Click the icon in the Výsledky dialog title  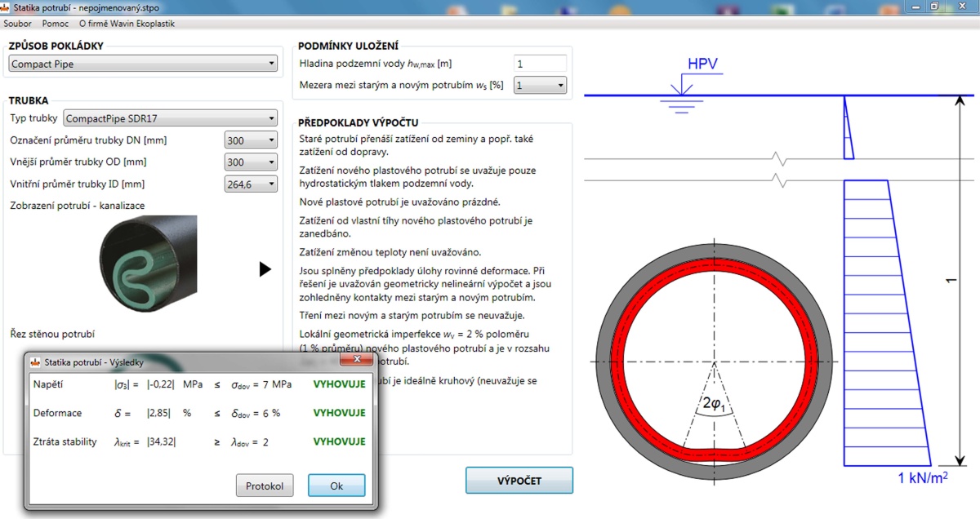pyautogui.click(x=34, y=362)
